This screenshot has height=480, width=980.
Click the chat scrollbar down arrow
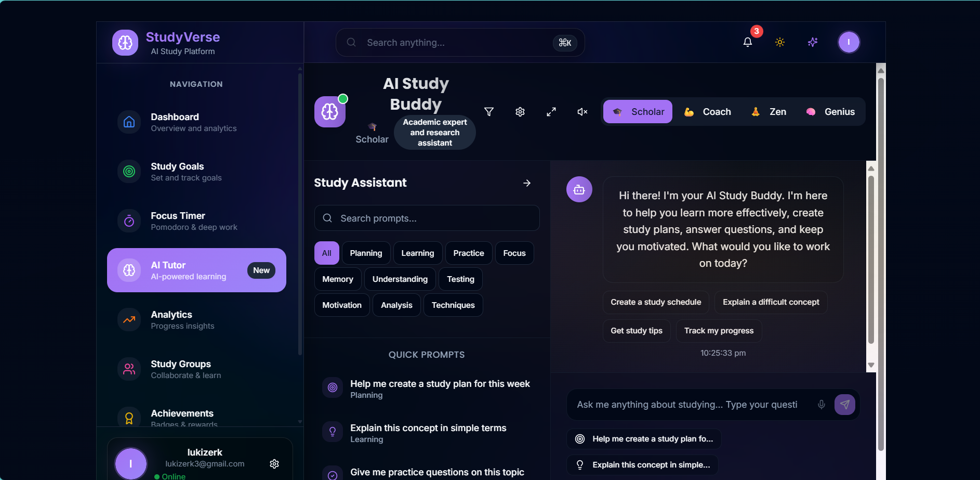click(871, 365)
